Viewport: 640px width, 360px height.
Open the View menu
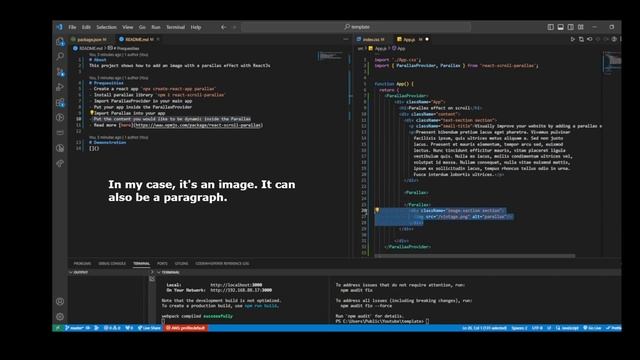pos(127,27)
